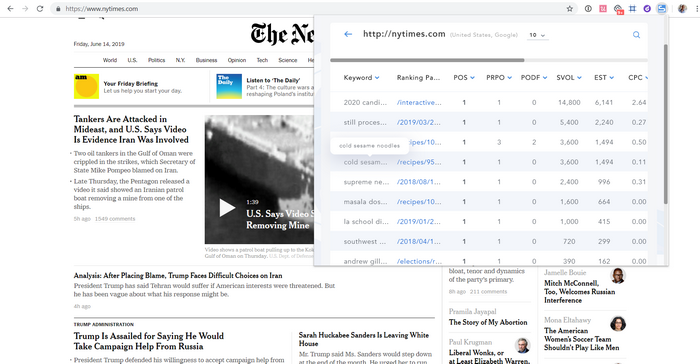Open the Politics section
The height and width of the screenshot is (364, 700).
(x=156, y=60)
